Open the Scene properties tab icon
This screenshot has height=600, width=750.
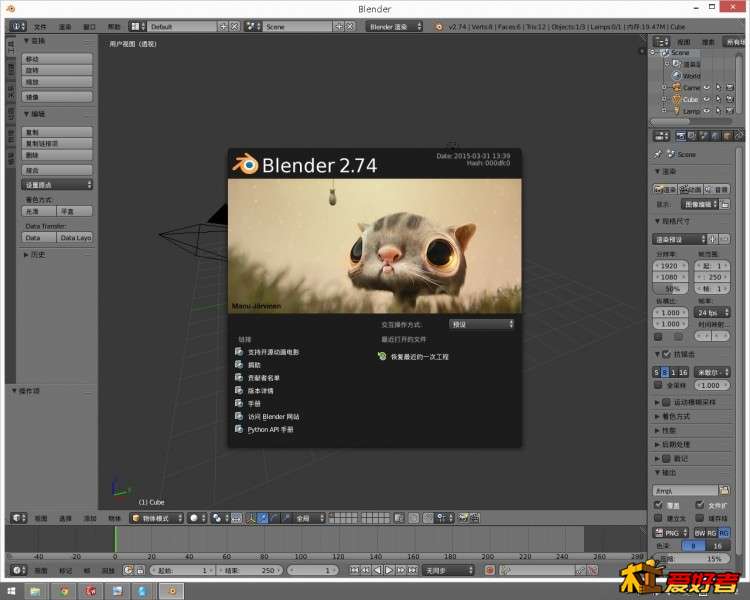click(x=703, y=136)
